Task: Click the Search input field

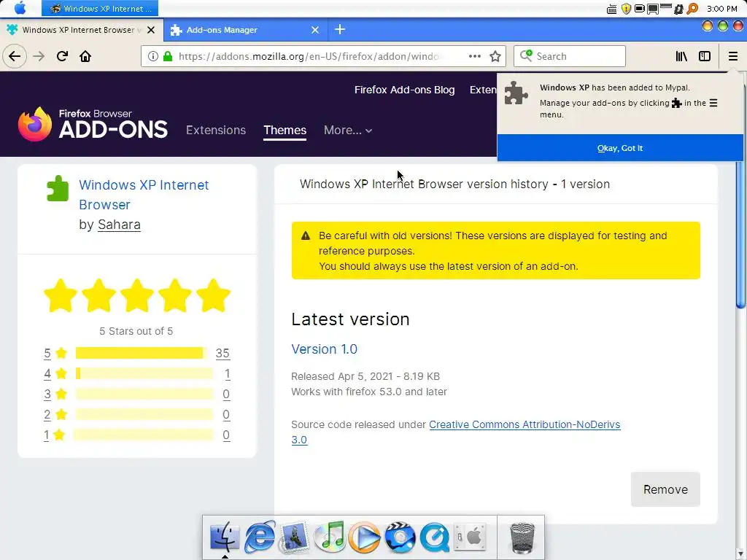Action: coord(569,56)
